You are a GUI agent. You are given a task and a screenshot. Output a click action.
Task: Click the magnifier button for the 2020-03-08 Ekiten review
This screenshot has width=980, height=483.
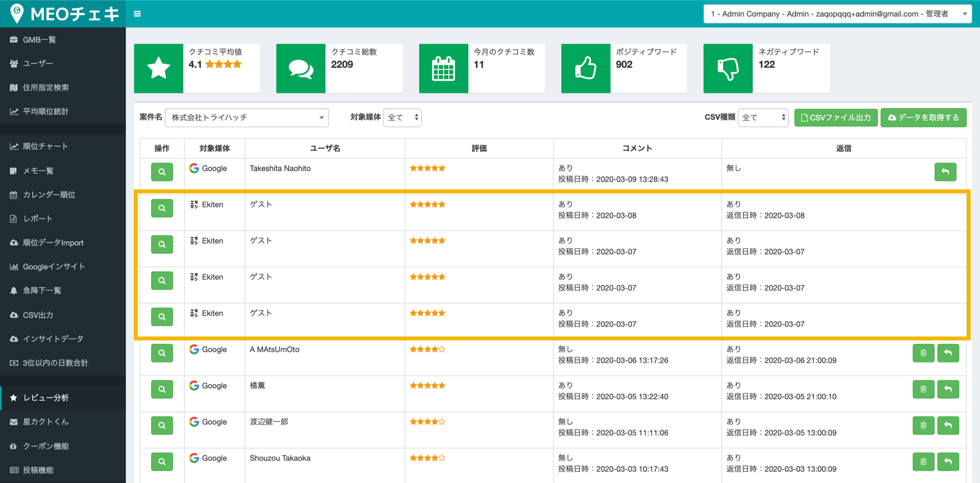[162, 208]
